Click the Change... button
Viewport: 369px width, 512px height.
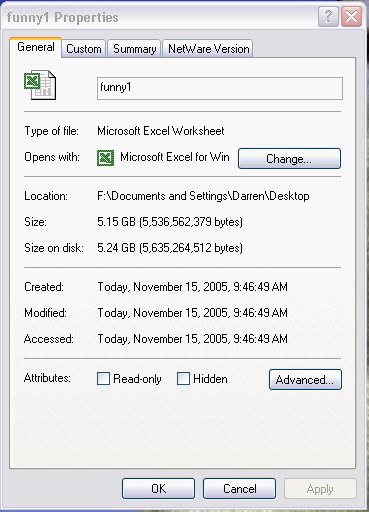click(289, 159)
